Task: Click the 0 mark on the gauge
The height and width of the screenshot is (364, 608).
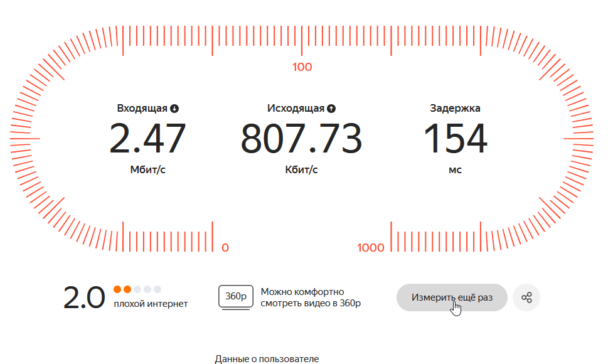Action: pos(225,247)
